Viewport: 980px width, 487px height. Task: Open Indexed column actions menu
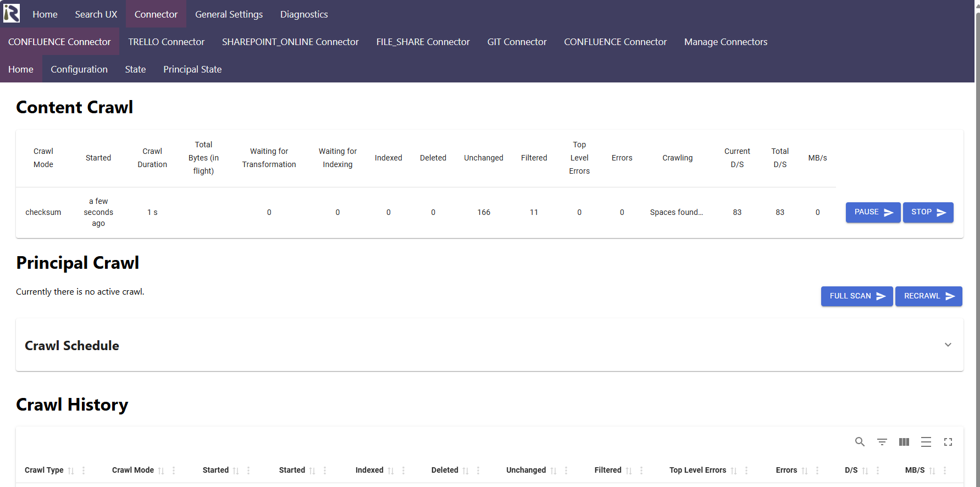tap(403, 471)
